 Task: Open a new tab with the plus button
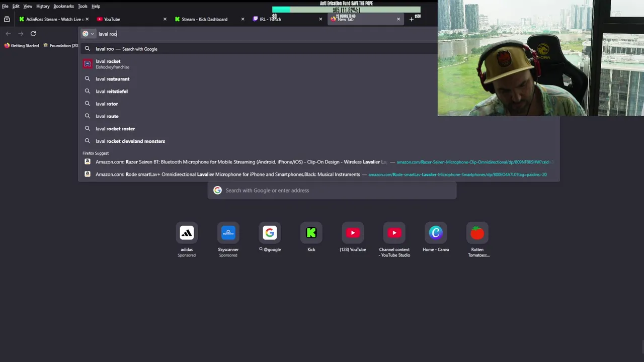[412, 19]
